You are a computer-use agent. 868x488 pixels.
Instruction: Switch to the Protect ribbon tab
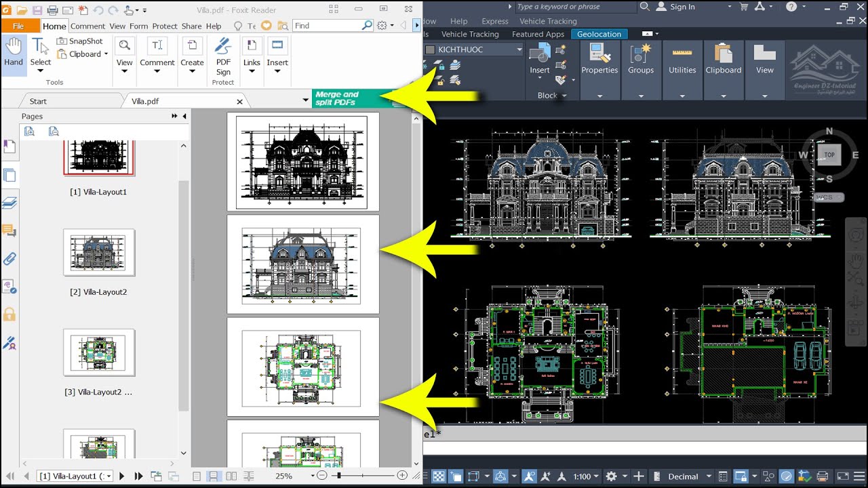(164, 26)
